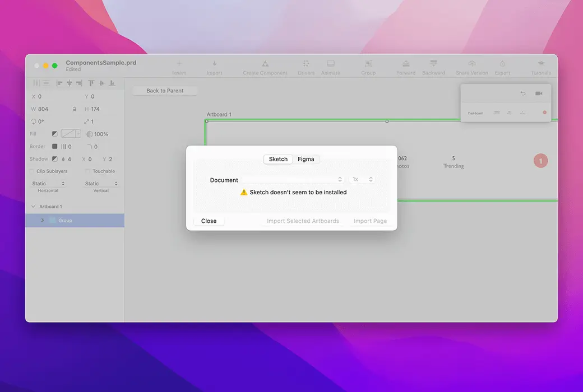Click distribute vertically icon
The height and width of the screenshot is (392, 583).
46,83
